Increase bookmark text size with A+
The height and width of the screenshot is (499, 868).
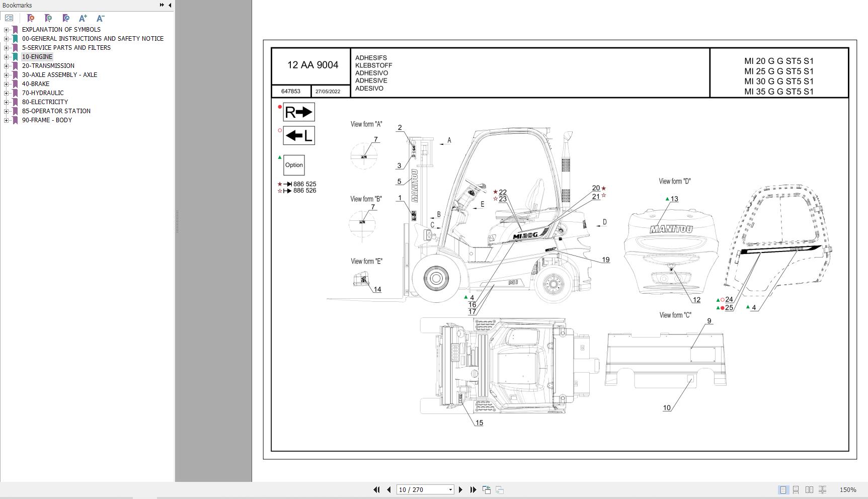pos(83,18)
